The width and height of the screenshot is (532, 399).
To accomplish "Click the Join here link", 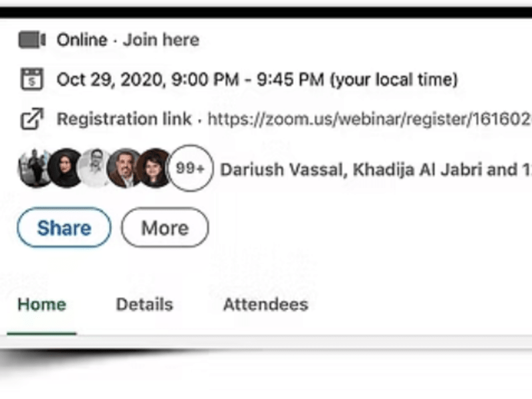I will coord(161,40).
